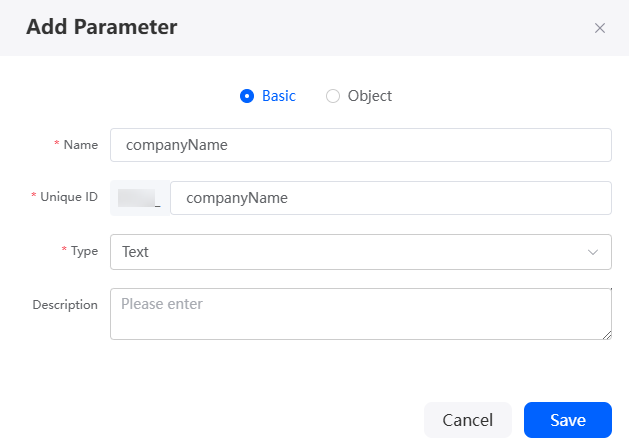This screenshot has width=629, height=443.
Task: Click the Cancel button
Action: pos(468,420)
